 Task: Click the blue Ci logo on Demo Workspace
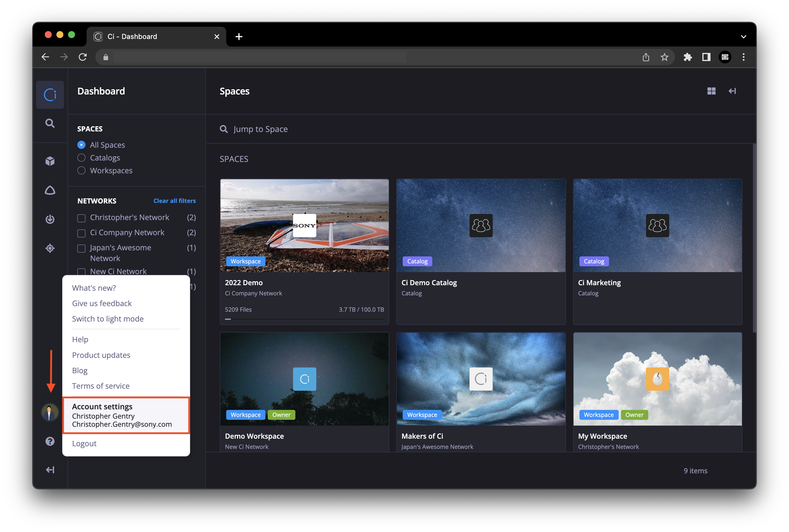[304, 379]
